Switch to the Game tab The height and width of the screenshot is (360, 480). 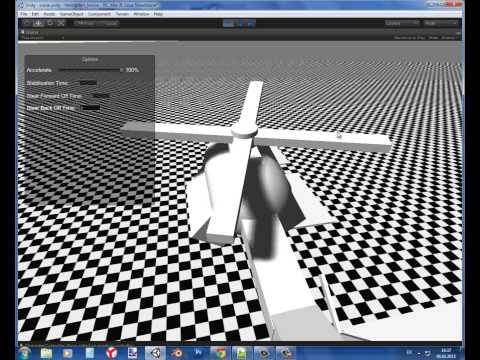[x=32, y=32]
